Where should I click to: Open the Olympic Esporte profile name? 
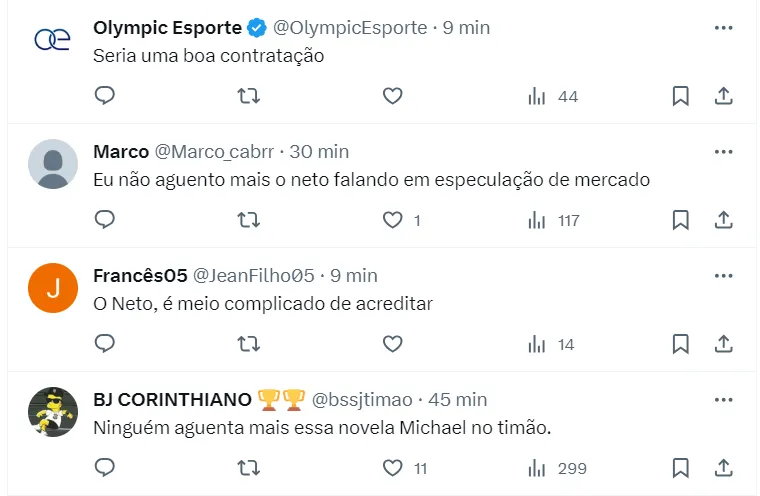[x=167, y=28]
